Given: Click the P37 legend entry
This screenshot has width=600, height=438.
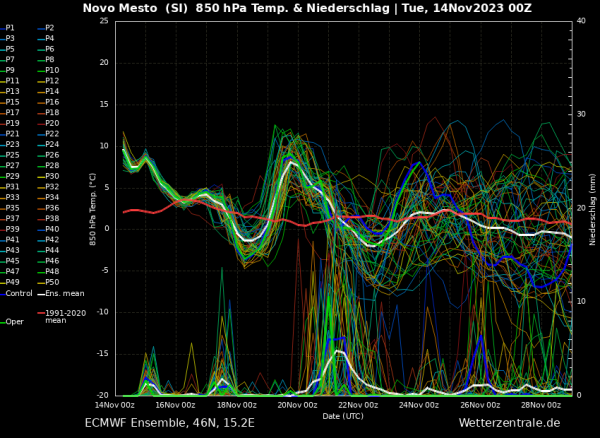Looking at the screenshot, I should point(10,218).
